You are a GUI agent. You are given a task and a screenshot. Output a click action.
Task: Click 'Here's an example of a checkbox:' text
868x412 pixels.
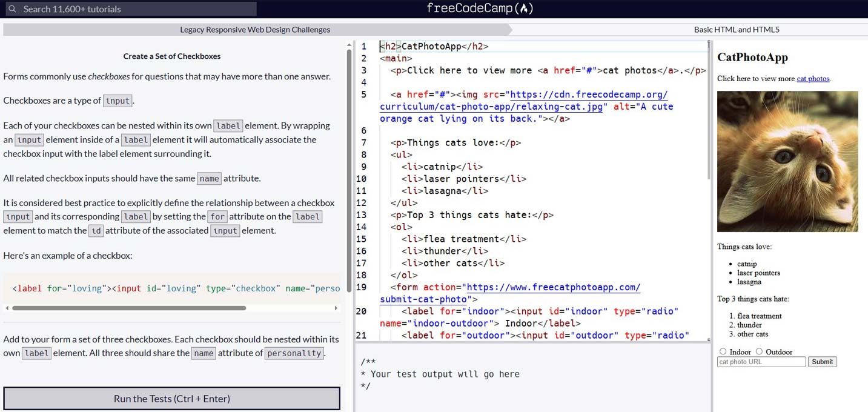pos(68,256)
